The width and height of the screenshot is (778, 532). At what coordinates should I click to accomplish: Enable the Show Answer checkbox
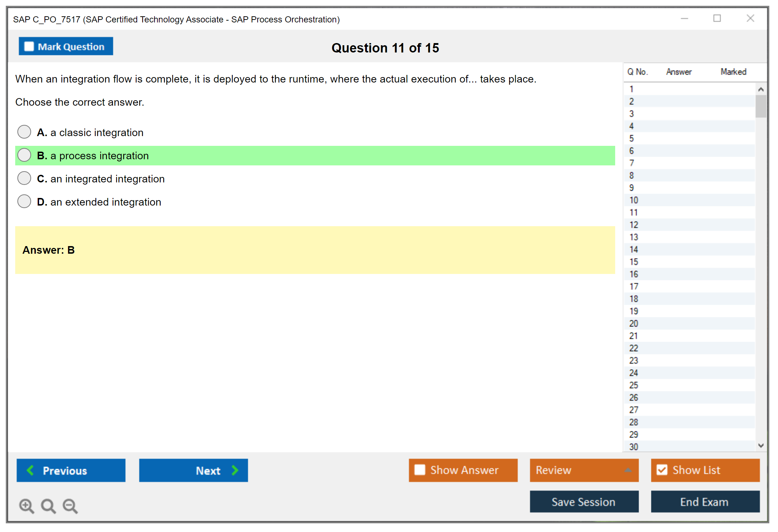(420, 470)
